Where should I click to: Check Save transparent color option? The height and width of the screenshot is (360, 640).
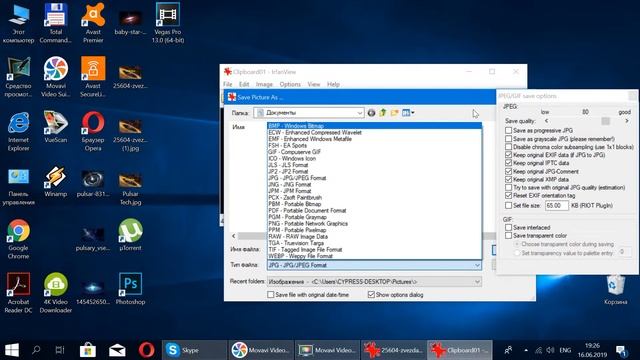508,236
